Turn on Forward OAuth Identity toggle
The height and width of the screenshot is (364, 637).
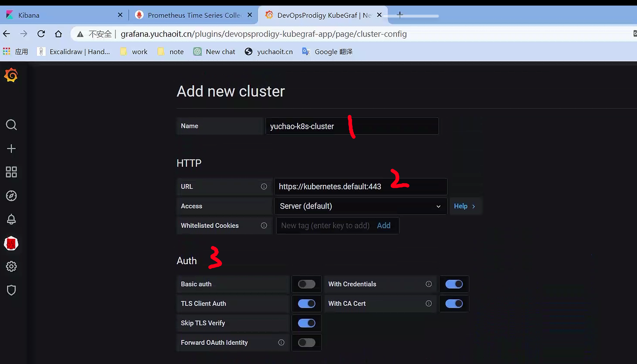[307, 342]
